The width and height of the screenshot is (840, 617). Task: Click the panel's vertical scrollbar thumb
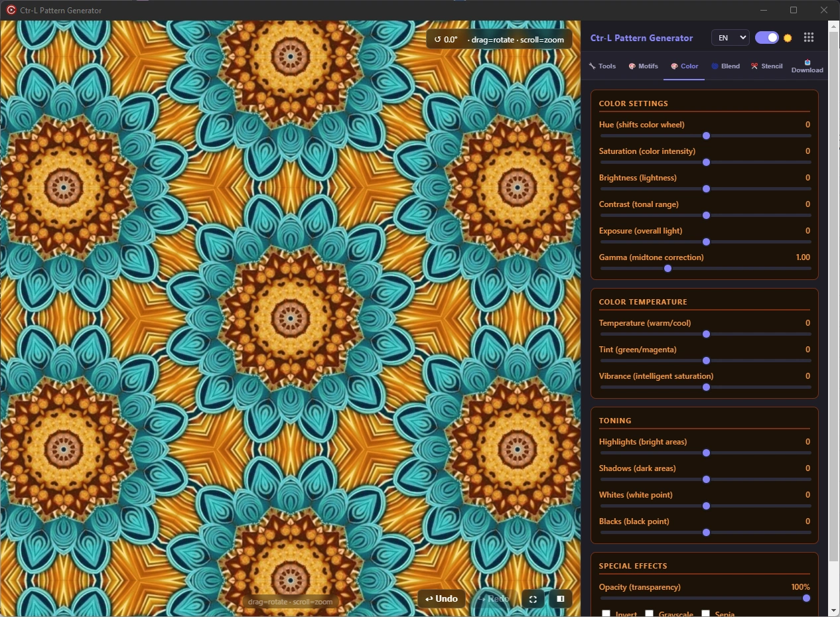click(x=834, y=295)
